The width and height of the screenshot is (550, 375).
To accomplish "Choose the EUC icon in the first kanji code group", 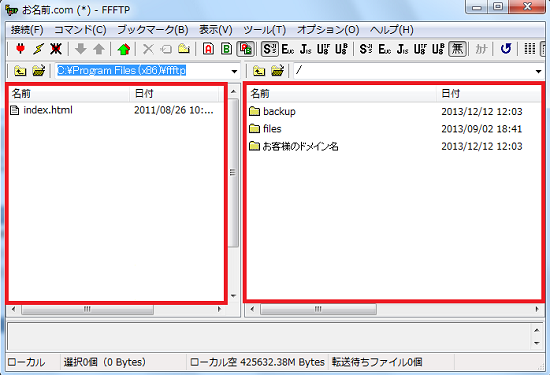I will click(288, 49).
